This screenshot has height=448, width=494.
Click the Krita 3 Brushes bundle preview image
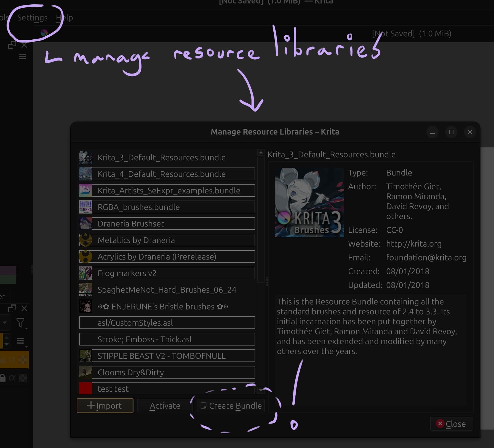309,203
